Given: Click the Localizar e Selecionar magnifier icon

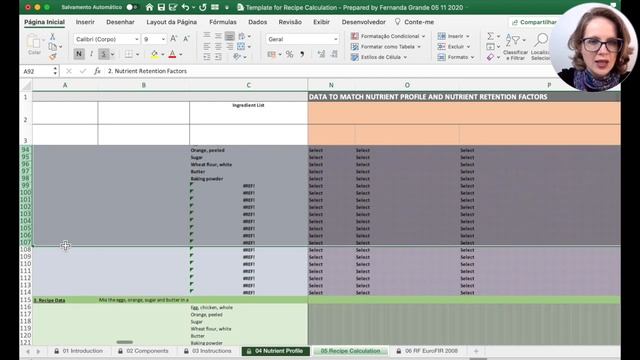Looking at the screenshot, I should click(541, 40).
